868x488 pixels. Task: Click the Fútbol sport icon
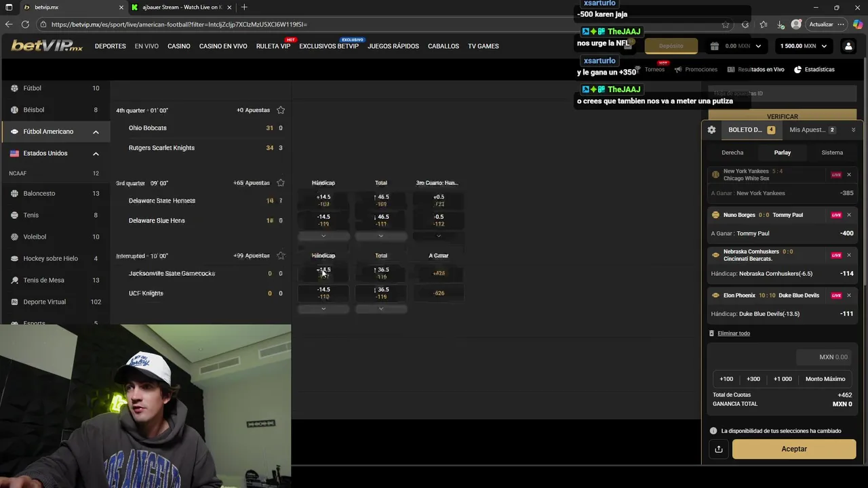coord(14,88)
